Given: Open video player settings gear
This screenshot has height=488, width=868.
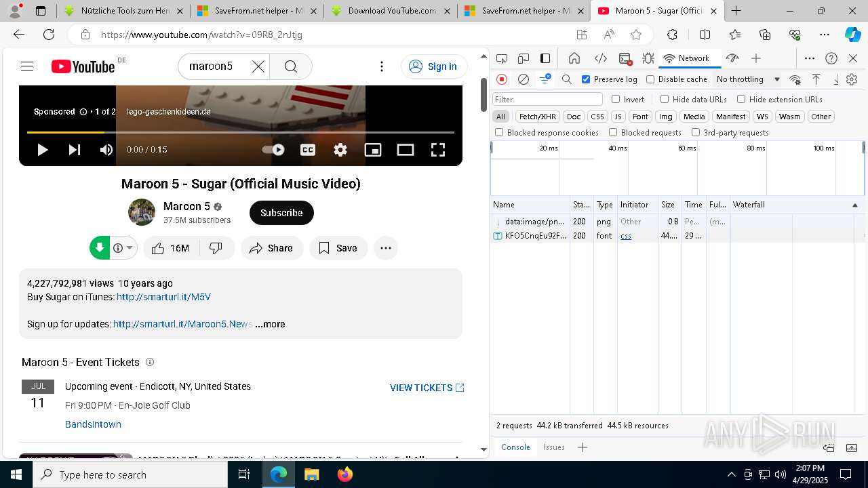Looking at the screenshot, I should coord(340,150).
